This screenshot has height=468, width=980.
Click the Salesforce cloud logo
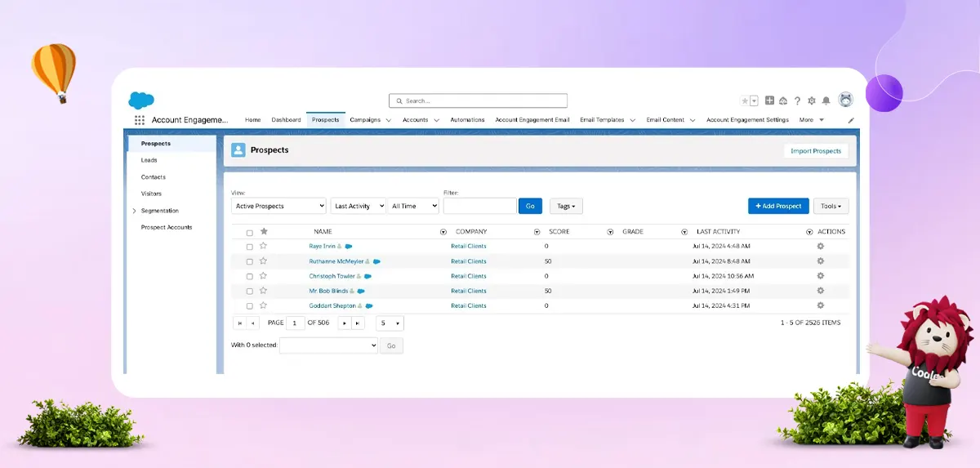(x=141, y=100)
